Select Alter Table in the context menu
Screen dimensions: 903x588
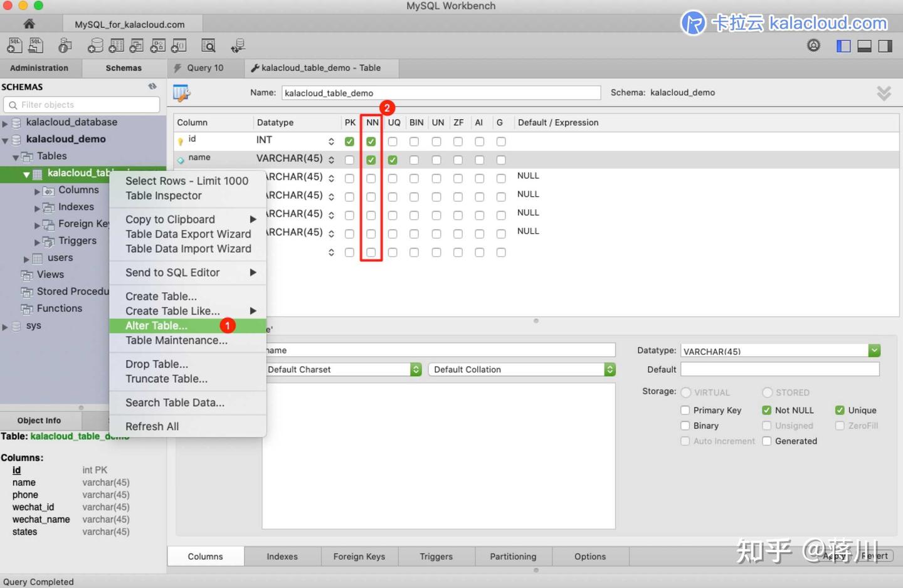coord(157,325)
